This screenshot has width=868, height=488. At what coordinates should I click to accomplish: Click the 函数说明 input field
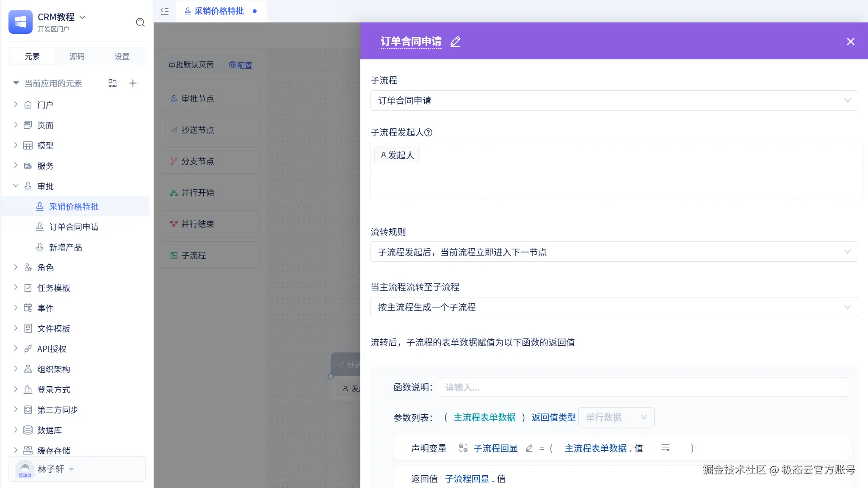point(642,387)
